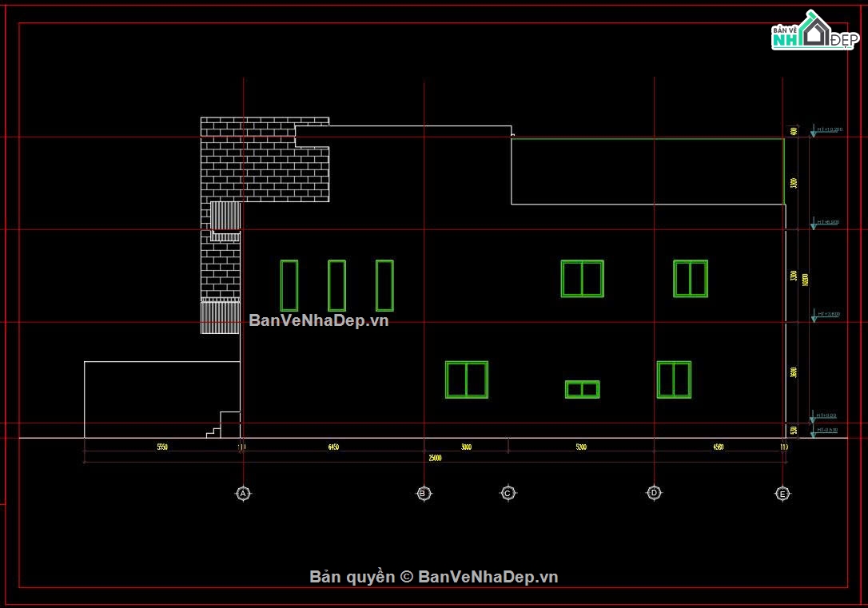Viewport: 868px width, 608px height.
Task: Click the BanVeNhaDep.vn watermark text
Action: click(x=319, y=320)
